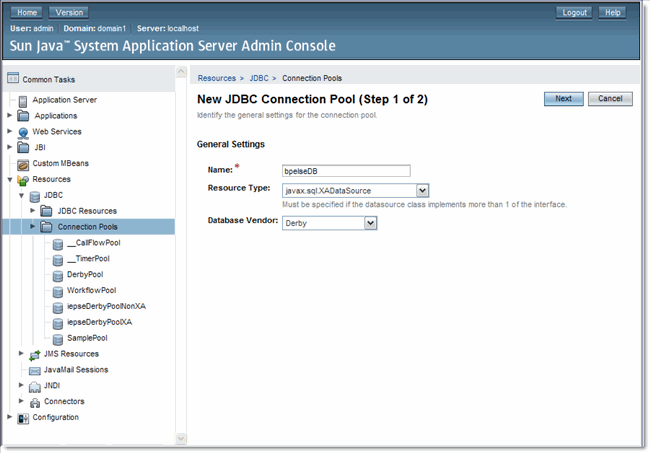650x453 pixels.
Task: Click the Resources node icon
Action: point(23,180)
